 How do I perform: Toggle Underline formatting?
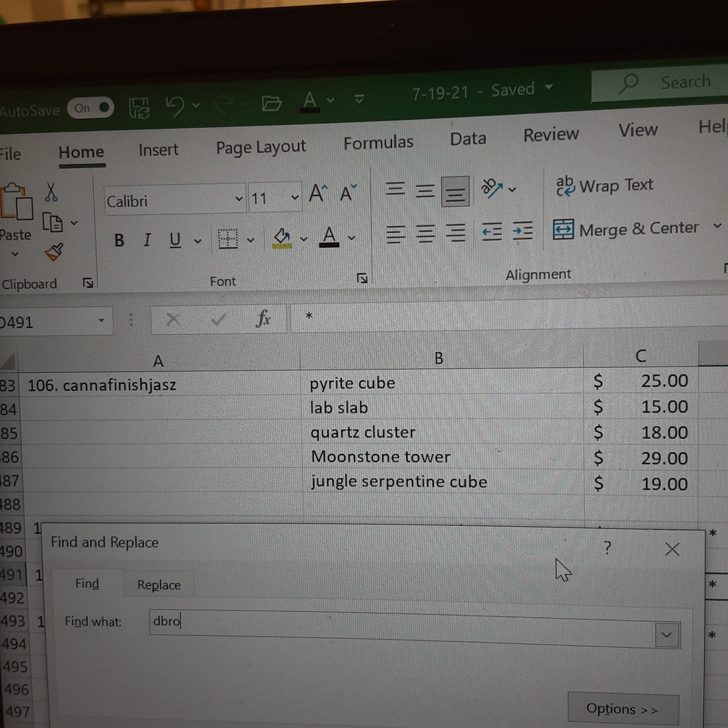coord(175,240)
